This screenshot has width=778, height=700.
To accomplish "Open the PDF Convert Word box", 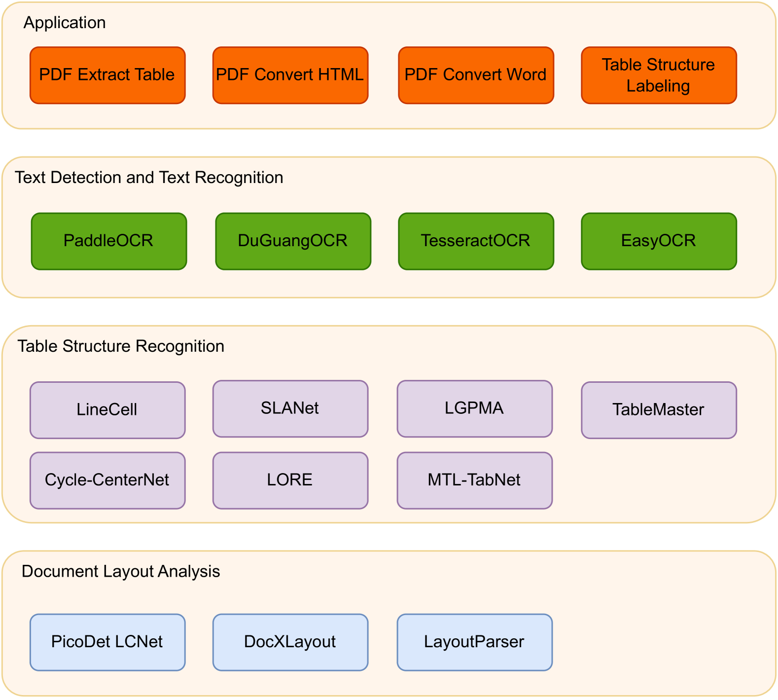I will tap(476, 75).
